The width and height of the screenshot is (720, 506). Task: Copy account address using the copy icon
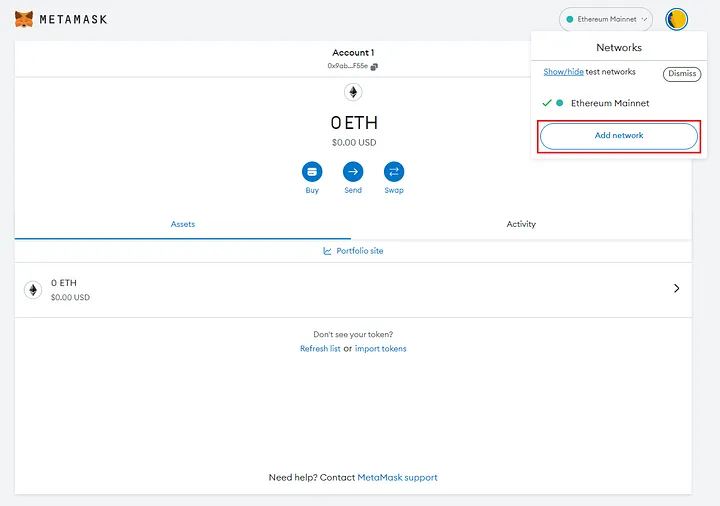tap(374, 67)
